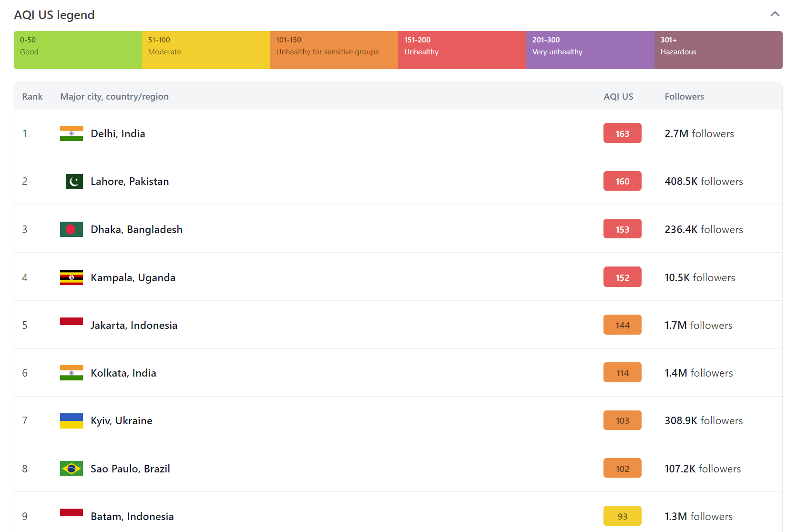The width and height of the screenshot is (797, 532).
Task: Open the Lahore, Pakistan city link
Action: [130, 182]
